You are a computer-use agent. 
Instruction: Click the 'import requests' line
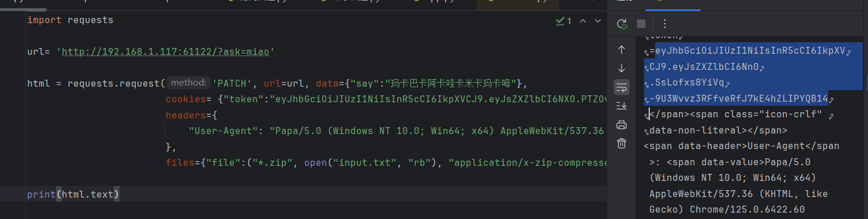pyautogui.click(x=70, y=20)
